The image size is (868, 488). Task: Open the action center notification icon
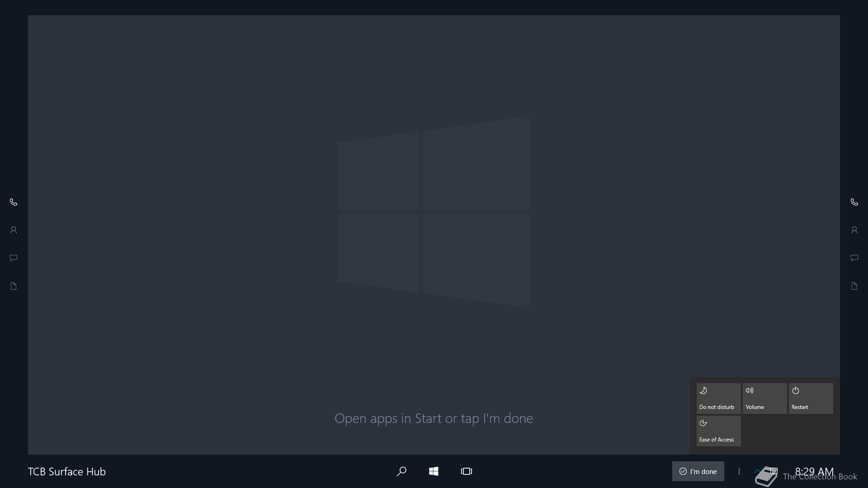(774, 471)
